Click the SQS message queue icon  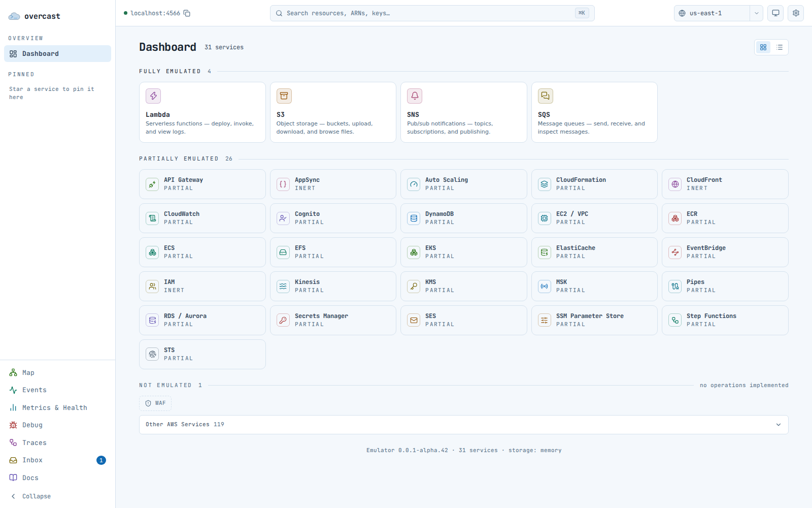click(546, 96)
